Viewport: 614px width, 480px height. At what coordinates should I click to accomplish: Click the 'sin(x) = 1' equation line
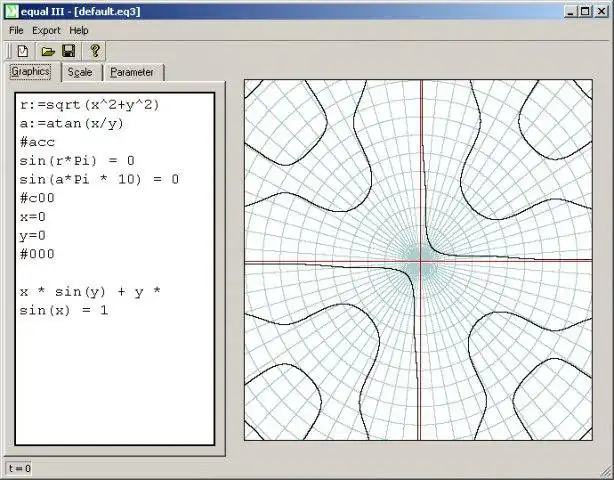click(x=64, y=310)
